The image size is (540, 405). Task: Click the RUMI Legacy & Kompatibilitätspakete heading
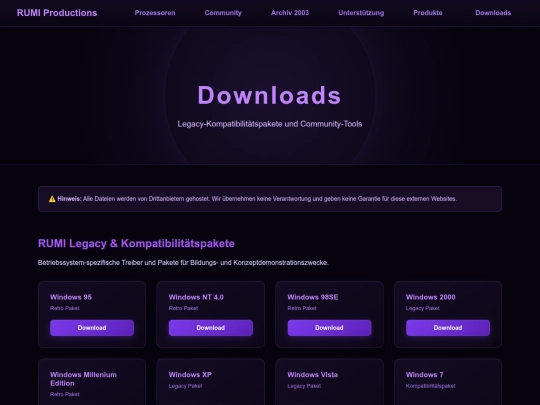click(136, 243)
